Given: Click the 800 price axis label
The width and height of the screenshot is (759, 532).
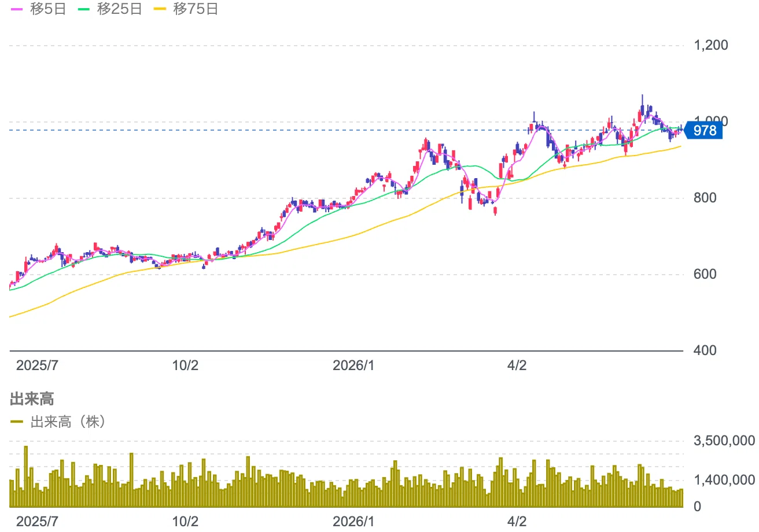Looking at the screenshot, I should [x=704, y=198].
